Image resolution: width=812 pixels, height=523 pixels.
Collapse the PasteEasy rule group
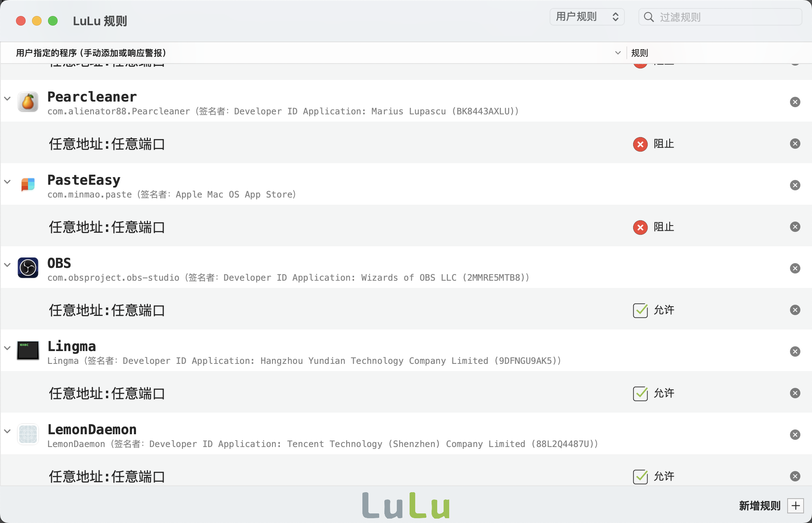7,182
